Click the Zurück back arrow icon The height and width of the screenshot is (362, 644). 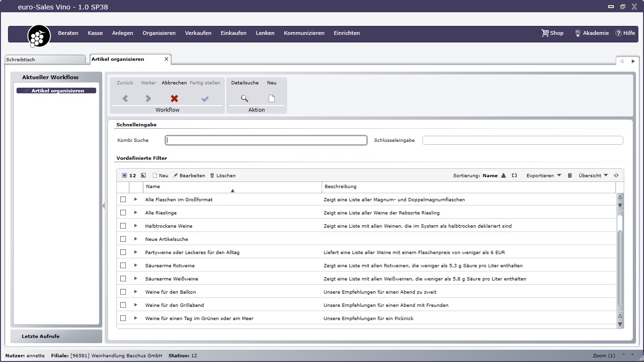click(x=125, y=99)
